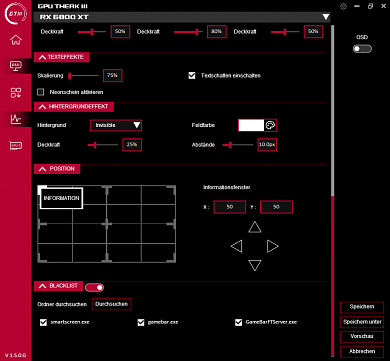
Task: Click the X position input field
Action: click(x=230, y=207)
